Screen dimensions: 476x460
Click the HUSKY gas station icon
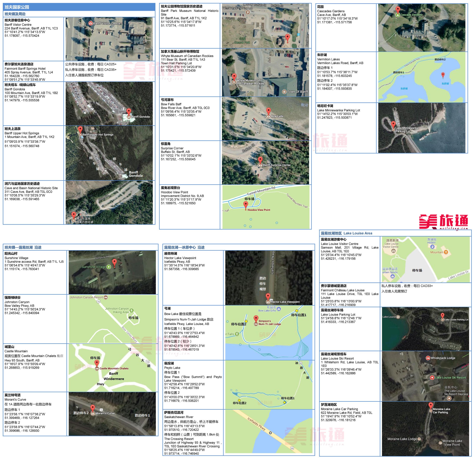(x=432, y=246)
